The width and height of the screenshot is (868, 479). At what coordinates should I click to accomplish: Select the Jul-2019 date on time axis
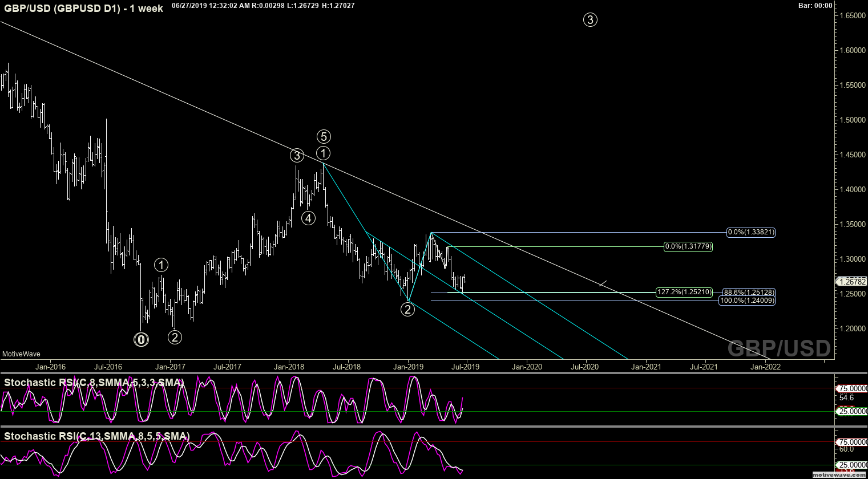tap(467, 367)
